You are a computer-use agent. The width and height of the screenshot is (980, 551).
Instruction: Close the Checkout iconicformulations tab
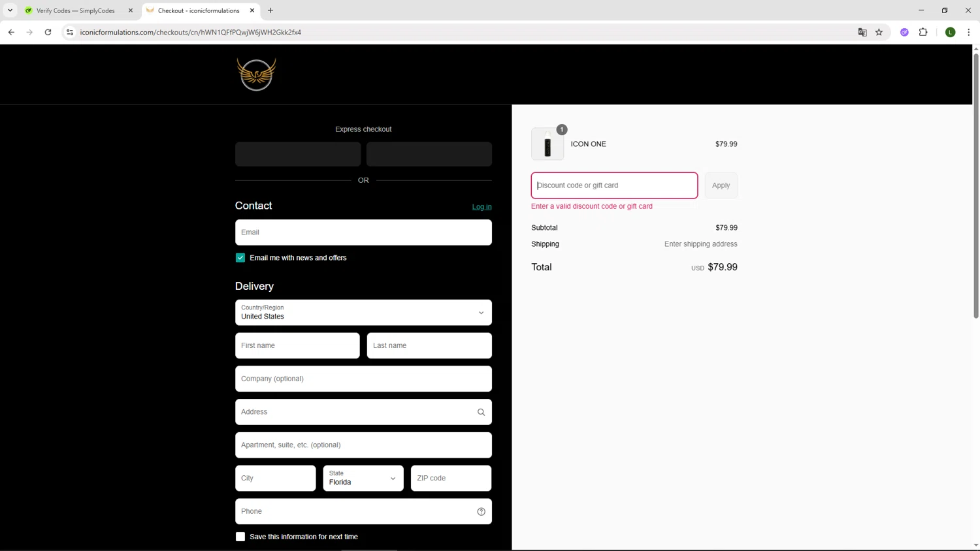pyautogui.click(x=252, y=10)
